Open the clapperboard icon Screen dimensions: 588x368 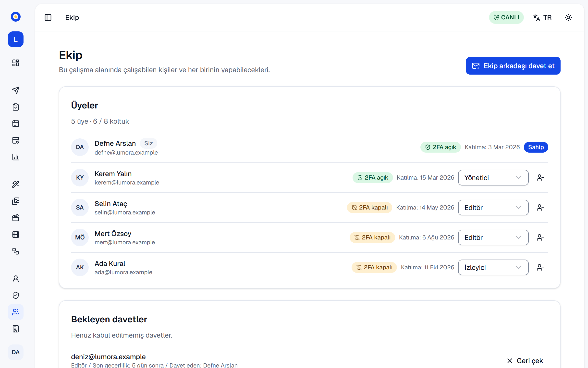[x=16, y=218]
